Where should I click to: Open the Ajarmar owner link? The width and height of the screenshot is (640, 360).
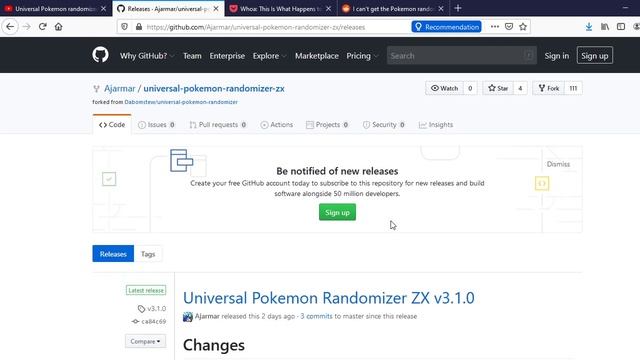click(120, 89)
